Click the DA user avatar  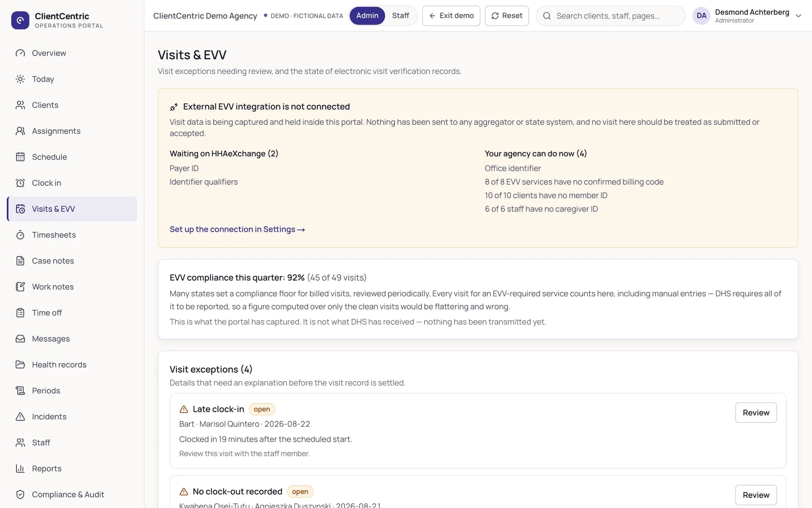click(x=701, y=16)
